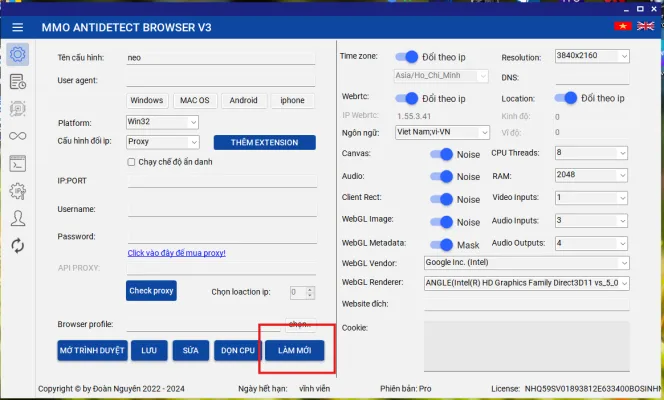The image size is (664, 400).
Task: Click the link to buy proxy
Action: click(x=176, y=253)
